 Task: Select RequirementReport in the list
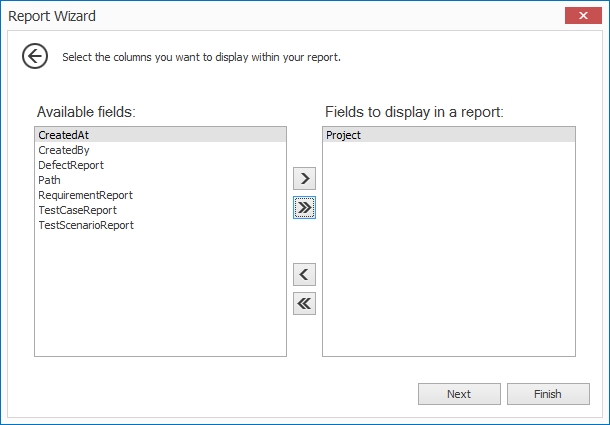[x=85, y=195]
